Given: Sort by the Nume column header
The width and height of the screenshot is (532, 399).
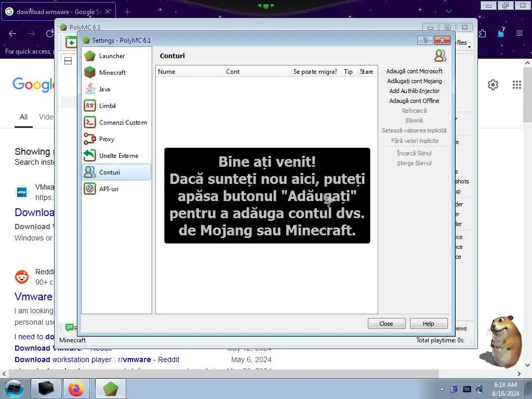Looking at the screenshot, I should pyautogui.click(x=190, y=72).
